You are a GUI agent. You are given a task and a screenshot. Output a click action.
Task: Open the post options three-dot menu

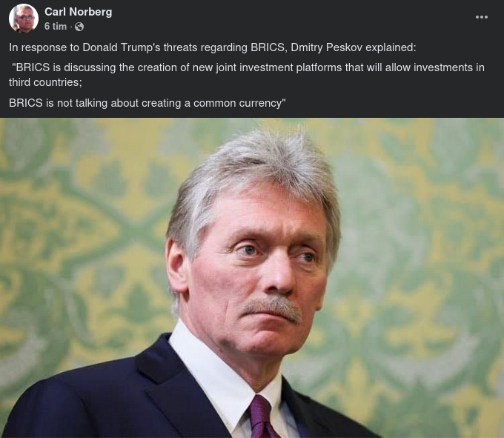(481, 17)
